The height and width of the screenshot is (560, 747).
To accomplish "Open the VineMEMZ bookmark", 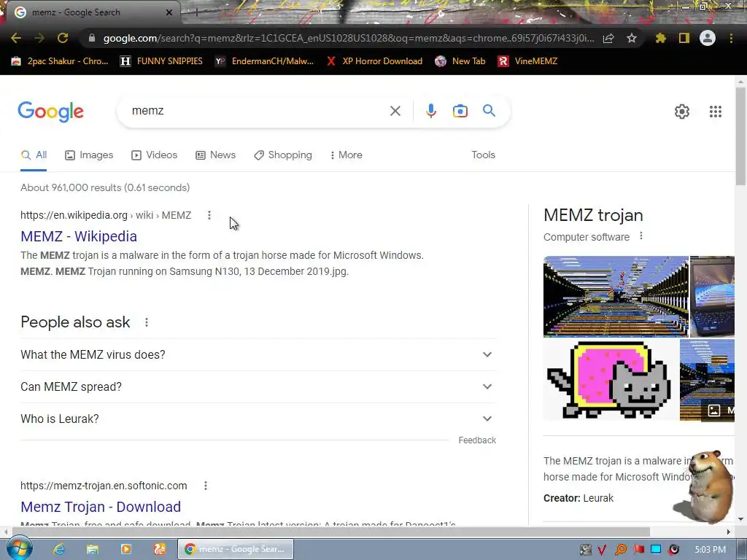I will [x=527, y=61].
